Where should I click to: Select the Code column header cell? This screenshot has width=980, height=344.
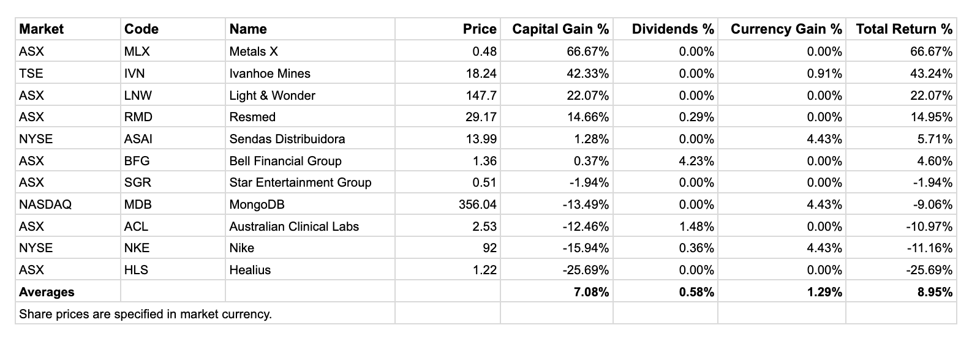141,29
